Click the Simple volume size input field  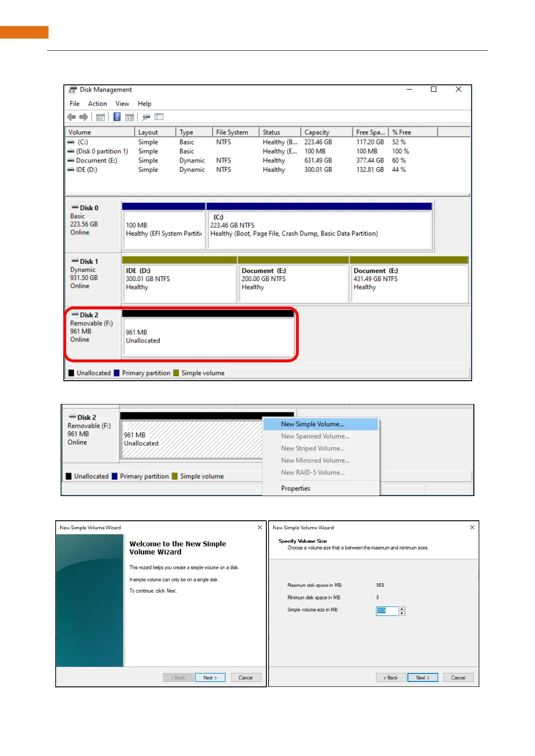(387, 611)
